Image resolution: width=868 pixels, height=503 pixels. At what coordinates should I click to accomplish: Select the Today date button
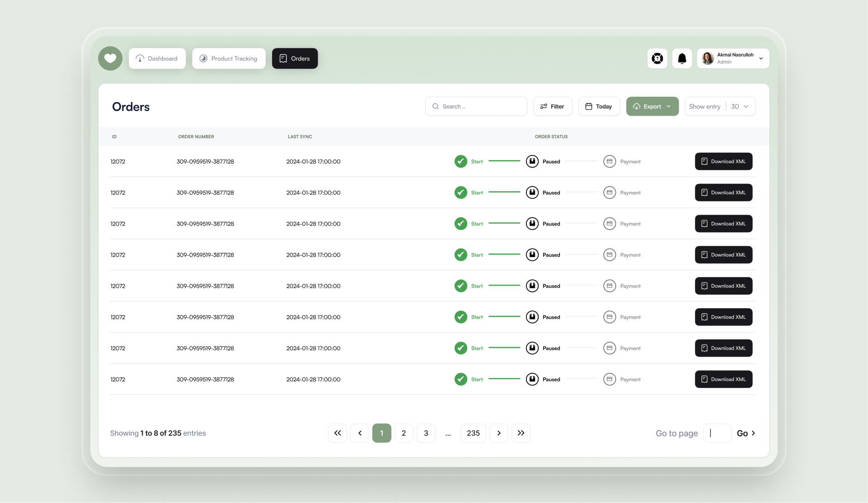point(599,106)
